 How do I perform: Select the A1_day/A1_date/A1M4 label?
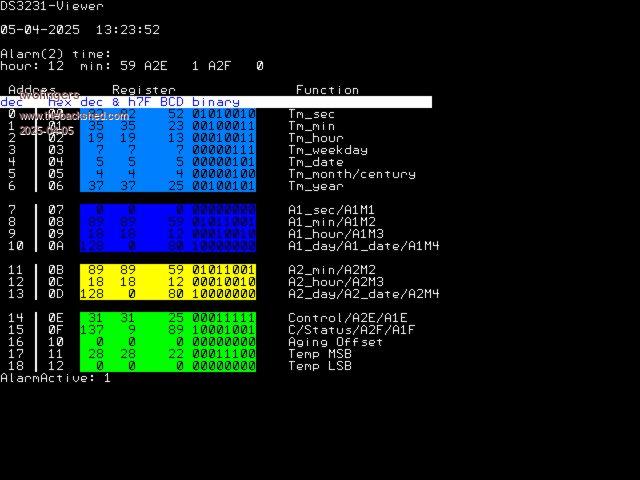click(x=364, y=246)
